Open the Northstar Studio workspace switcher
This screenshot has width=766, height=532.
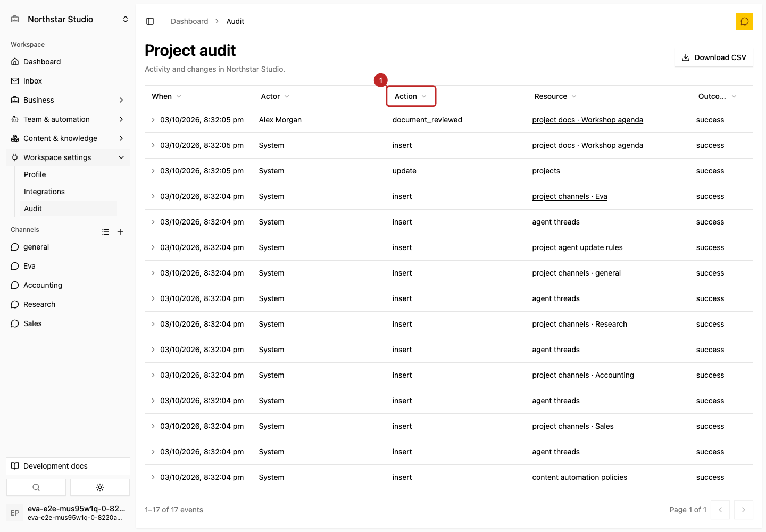coord(69,19)
